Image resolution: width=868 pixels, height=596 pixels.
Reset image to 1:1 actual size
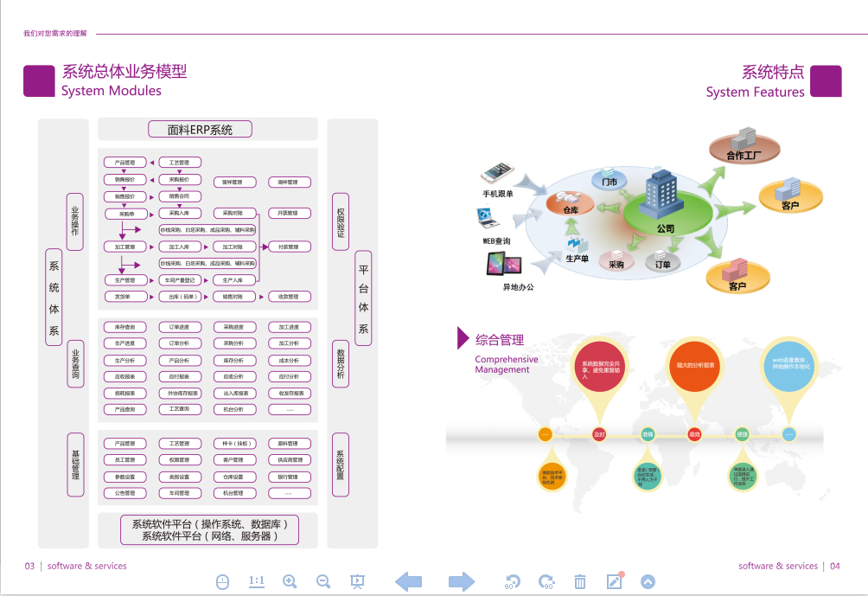point(257,581)
